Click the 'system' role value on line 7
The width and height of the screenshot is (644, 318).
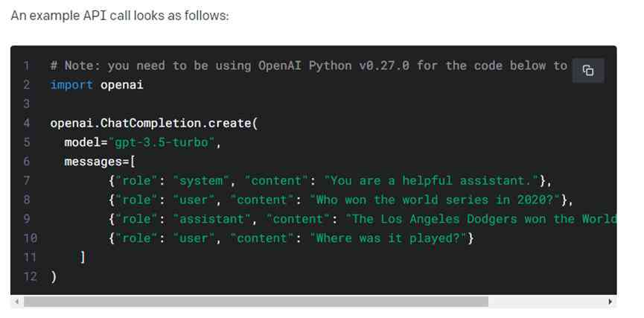201,181
